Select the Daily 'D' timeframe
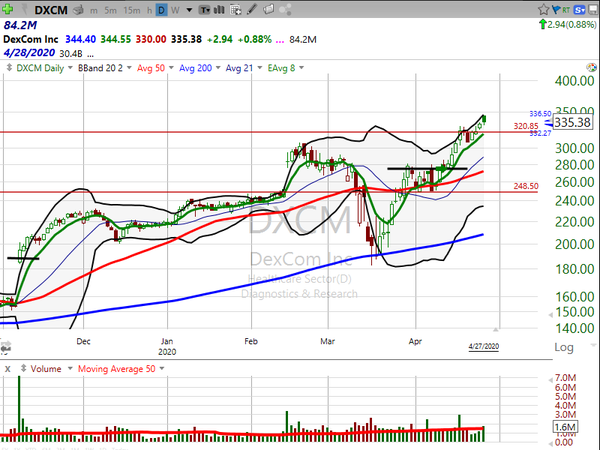Viewport: 600px width, 450px height. [161, 10]
